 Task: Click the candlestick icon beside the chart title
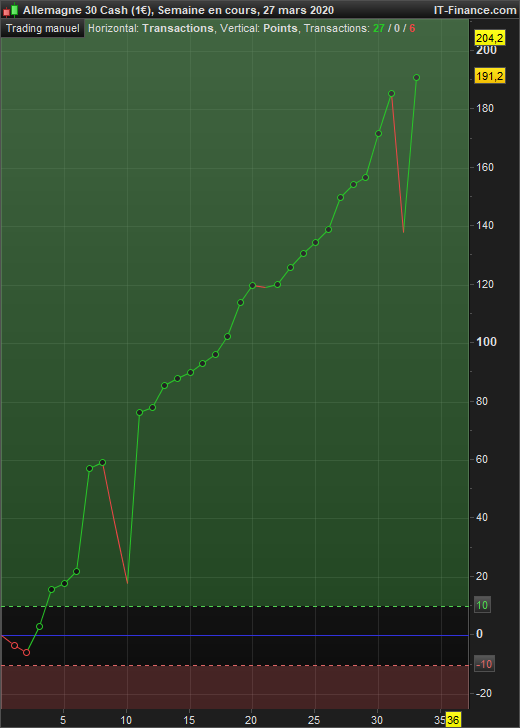tap(11, 10)
